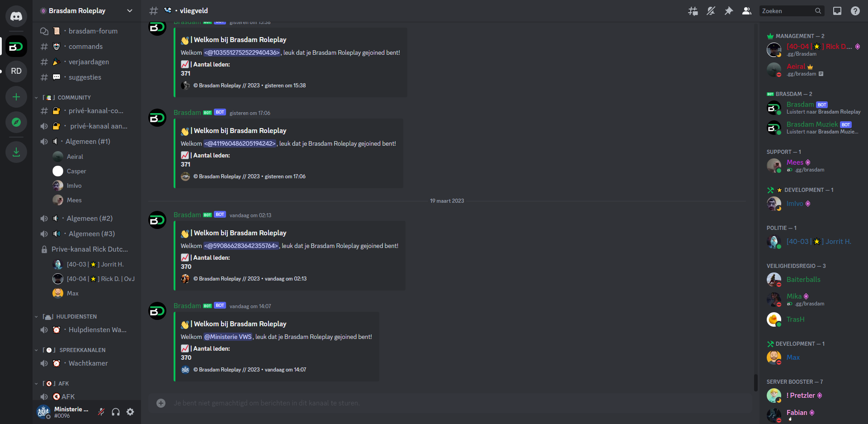
Task: Open Discord home direct messages icon
Action: tap(16, 16)
